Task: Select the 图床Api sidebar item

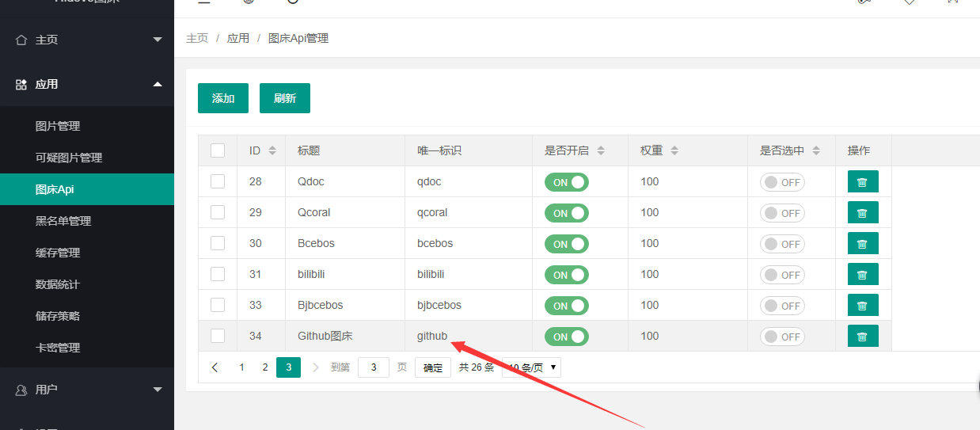Action: click(x=87, y=189)
